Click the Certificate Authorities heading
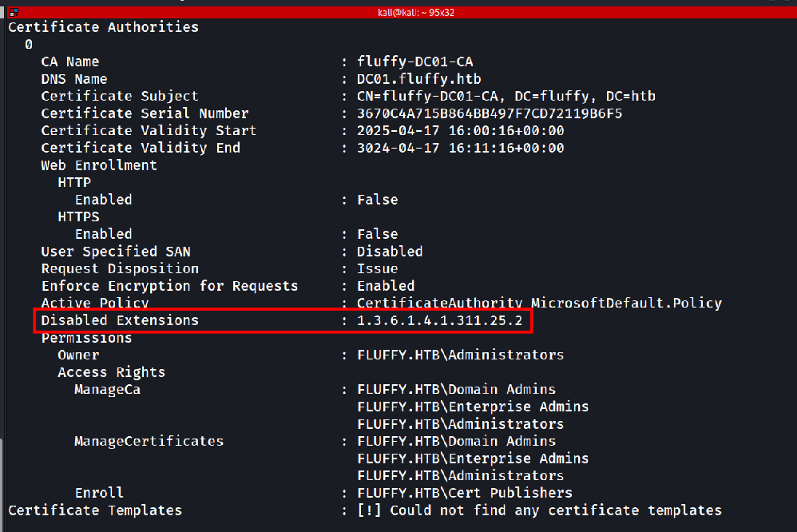 (x=103, y=27)
